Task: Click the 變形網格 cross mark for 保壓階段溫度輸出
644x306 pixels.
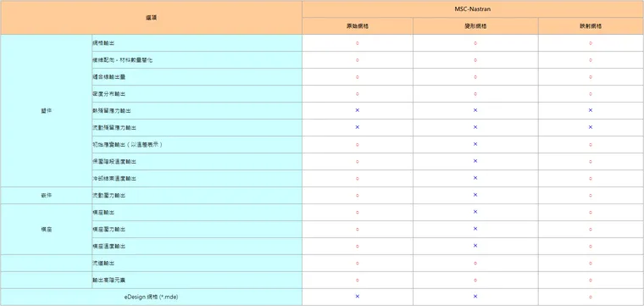Action: click(x=475, y=161)
